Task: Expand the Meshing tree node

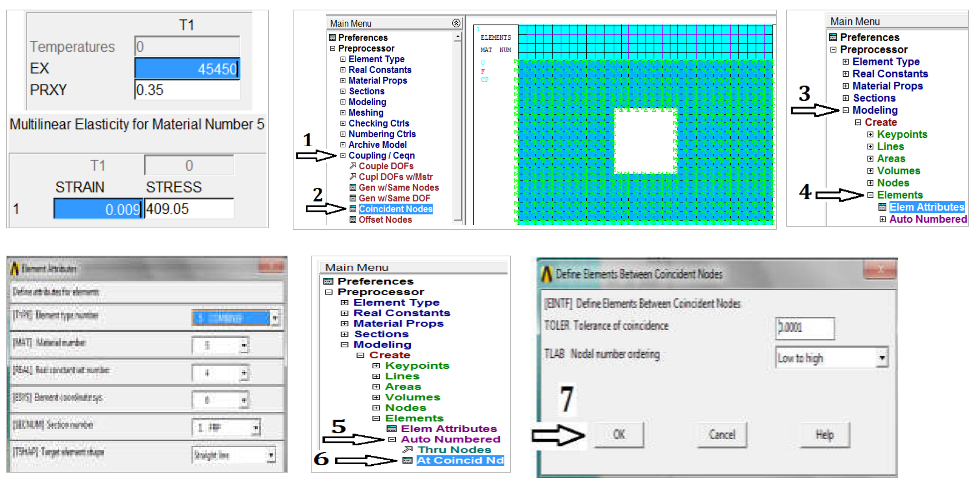Action: coord(343,113)
